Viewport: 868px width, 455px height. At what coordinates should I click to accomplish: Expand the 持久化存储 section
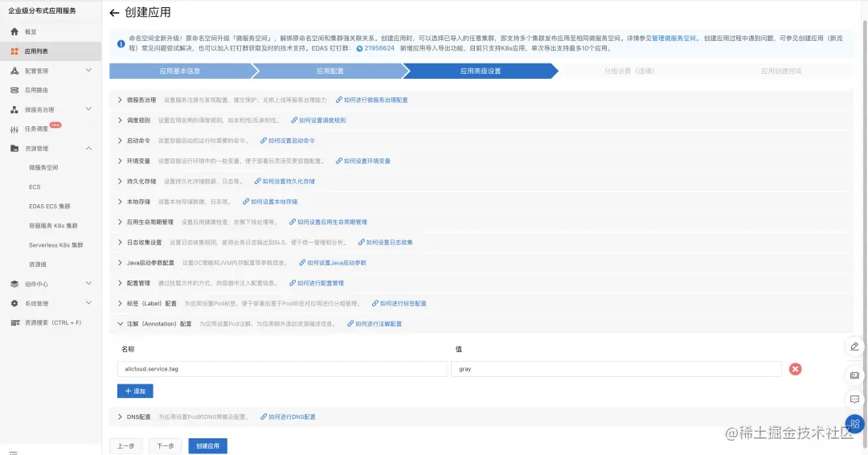pos(120,181)
